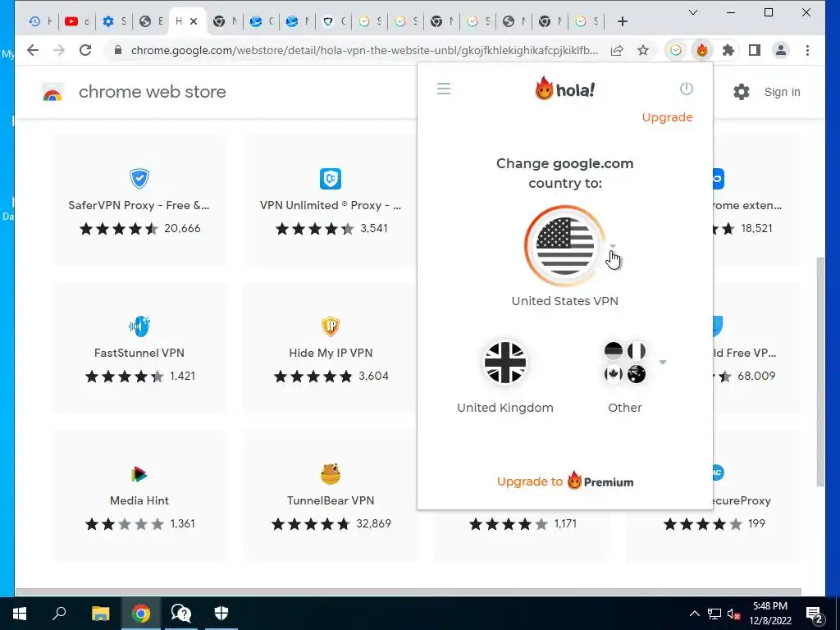The image size is (840, 630).
Task: Close the active Hola web store tab
Action: point(194,21)
